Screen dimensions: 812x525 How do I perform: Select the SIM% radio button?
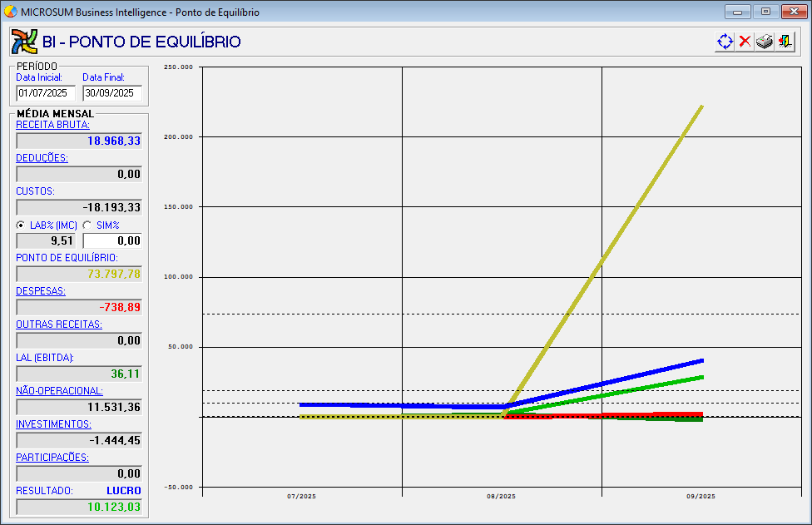87,225
